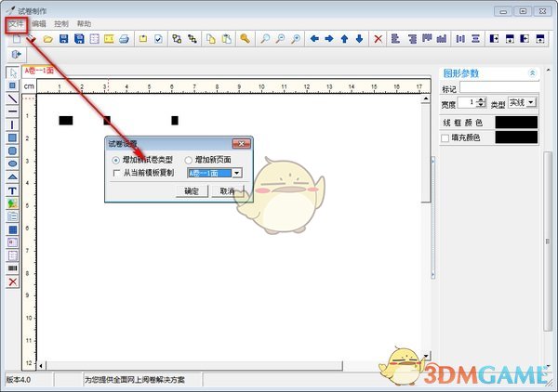Open the 编辑 menu
The width and height of the screenshot is (558, 392).
38,24
